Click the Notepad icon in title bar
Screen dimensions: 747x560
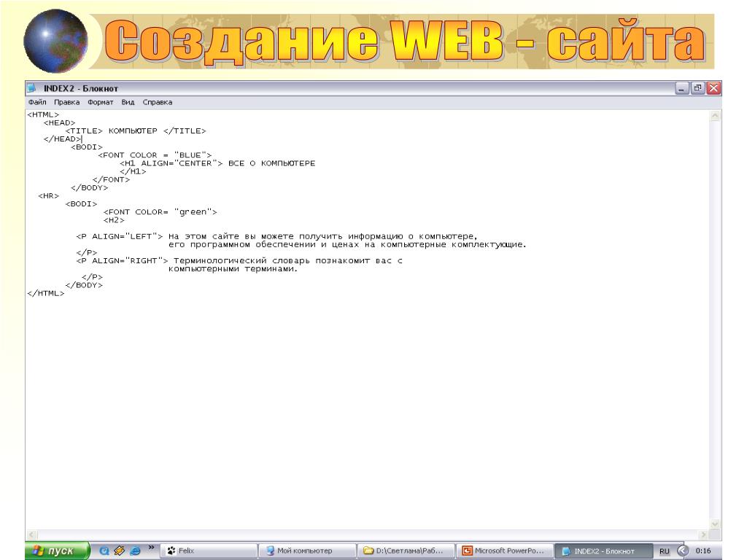pyautogui.click(x=32, y=88)
